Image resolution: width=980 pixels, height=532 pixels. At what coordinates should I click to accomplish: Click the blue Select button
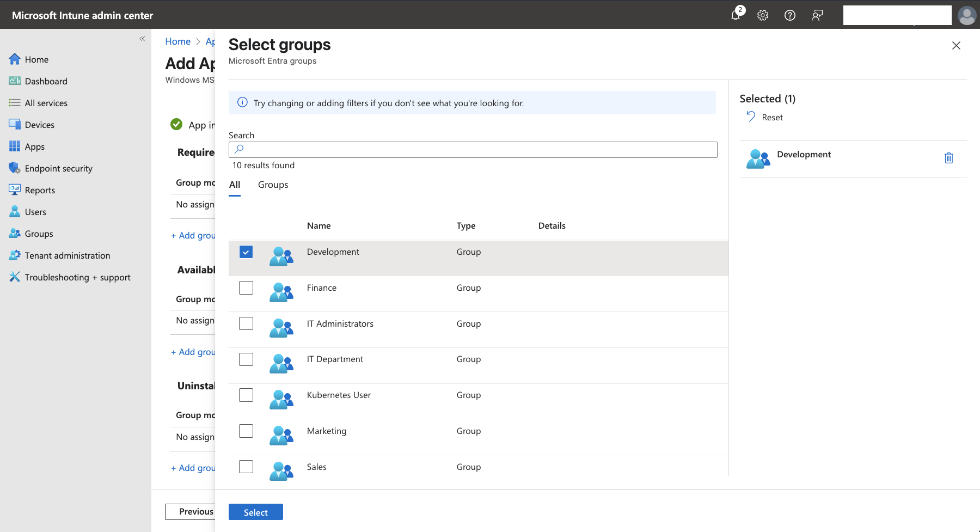click(255, 512)
